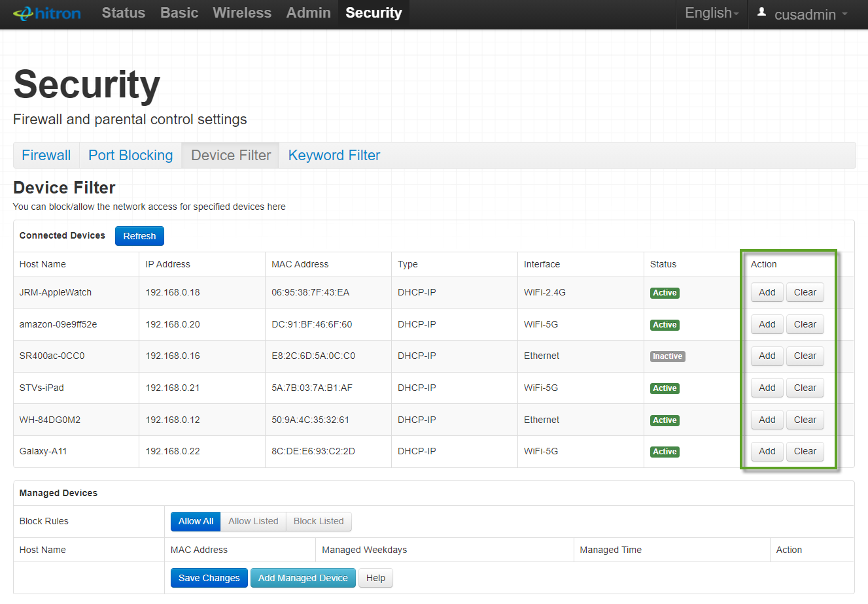This screenshot has height=604, width=868.
Task: Click MAC address 50:9A:4C:35:32:61
Action: pyautogui.click(x=311, y=420)
